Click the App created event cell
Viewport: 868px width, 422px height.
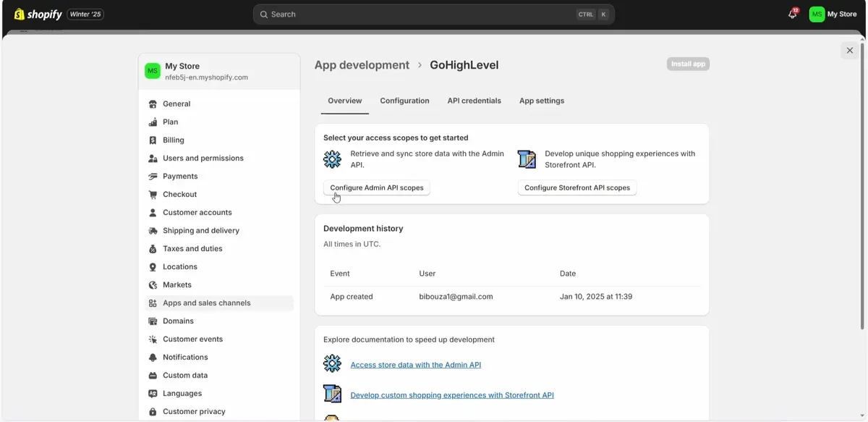pos(352,296)
